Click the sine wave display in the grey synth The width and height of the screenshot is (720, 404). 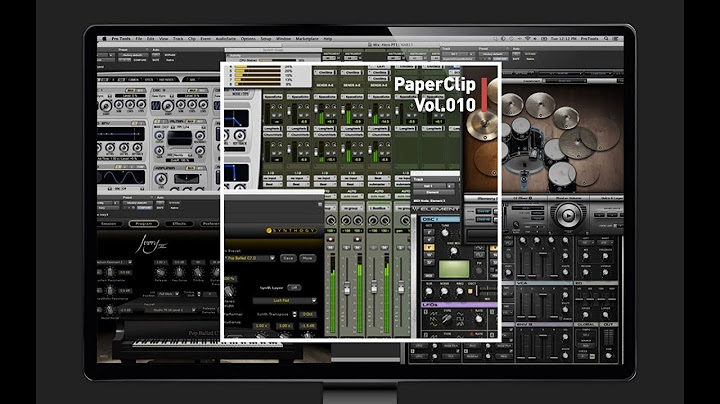click(122, 177)
